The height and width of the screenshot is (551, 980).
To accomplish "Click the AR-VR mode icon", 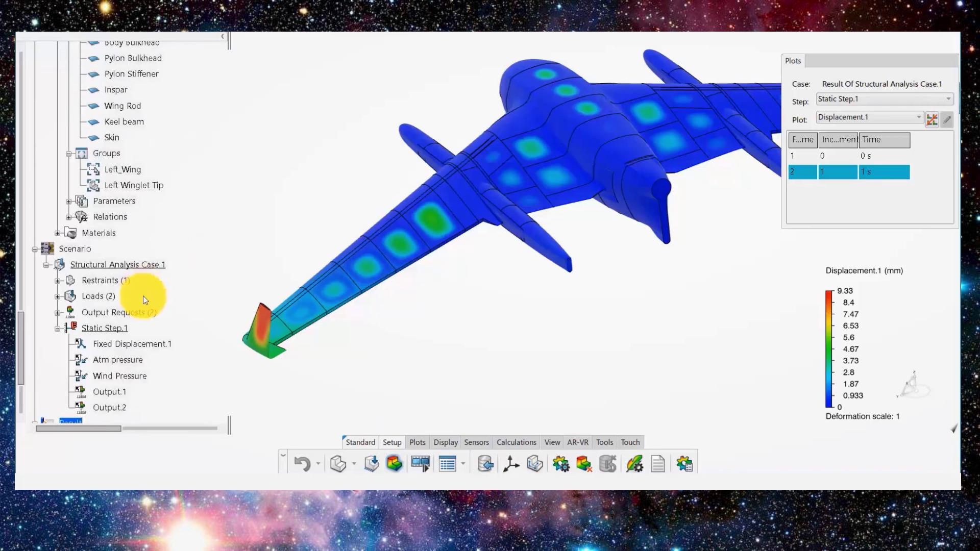I will pyautogui.click(x=577, y=442).
